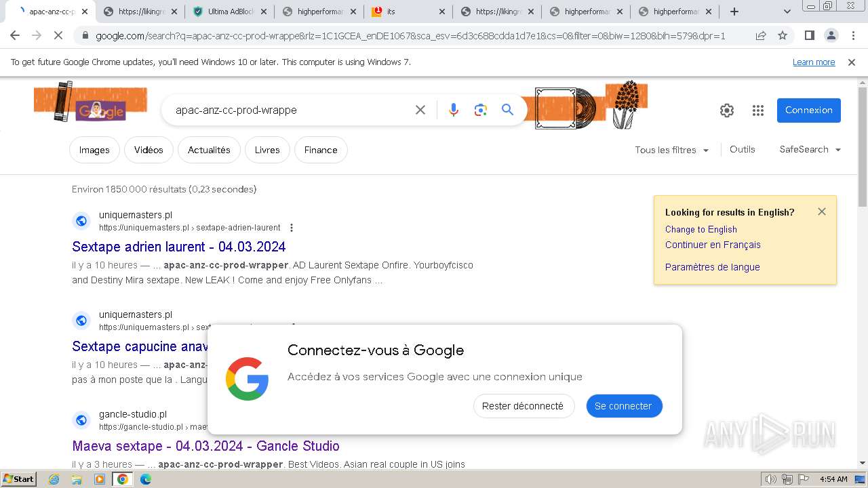Open Sextape adrien laurent result
Viewport: 868px width, 488px height.
tap(179, 247)
